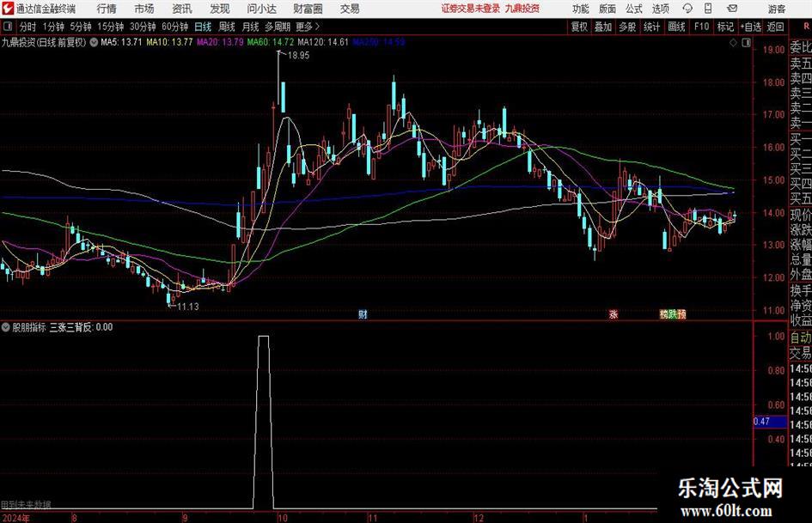The image size is (812, 523).
Task: Switch to 5分钟 period tab
Action: (81, 27)
